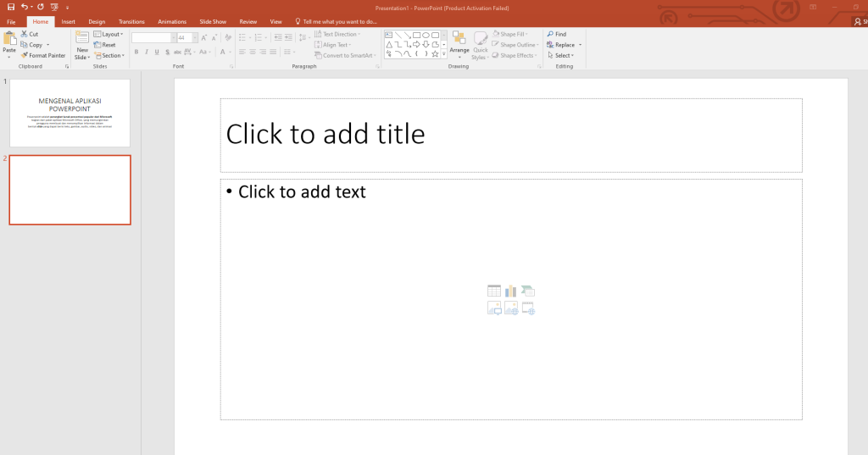Toggle Bold formatting
868x455 pixels.
point(136,53)
